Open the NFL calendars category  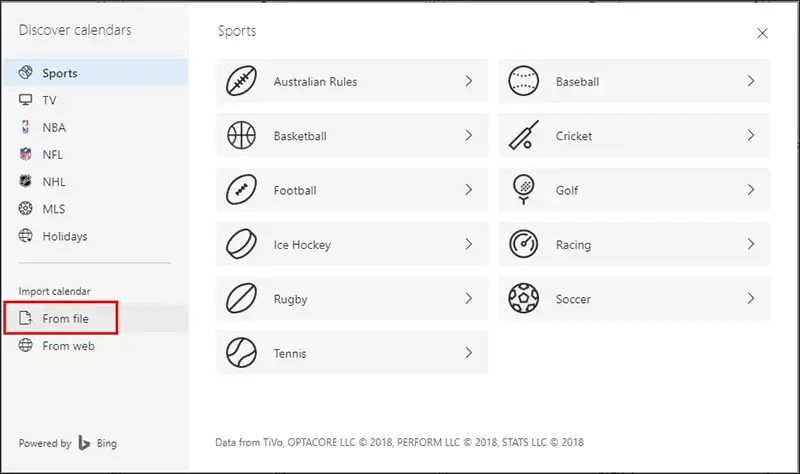click(53, 155)
